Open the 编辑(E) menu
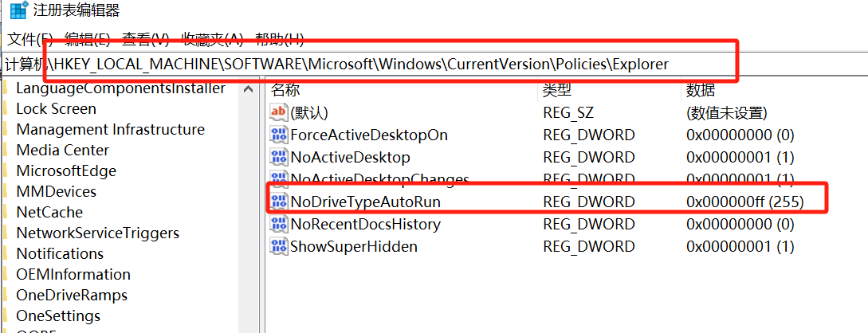Image resolution: width=868 pixels, height=333 pixels. (x=88, y=39)
